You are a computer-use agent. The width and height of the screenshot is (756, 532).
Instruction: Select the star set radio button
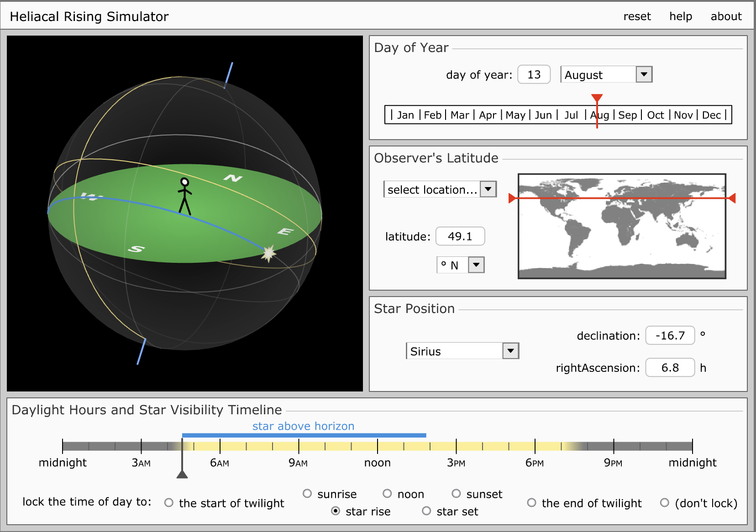tap(426, 511)
